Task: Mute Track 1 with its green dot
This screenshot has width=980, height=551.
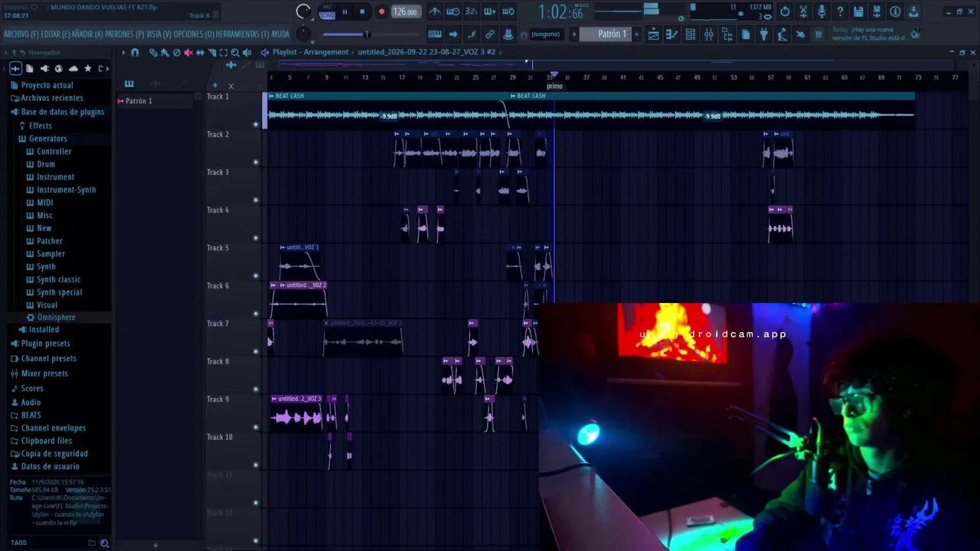Action: 256,124
